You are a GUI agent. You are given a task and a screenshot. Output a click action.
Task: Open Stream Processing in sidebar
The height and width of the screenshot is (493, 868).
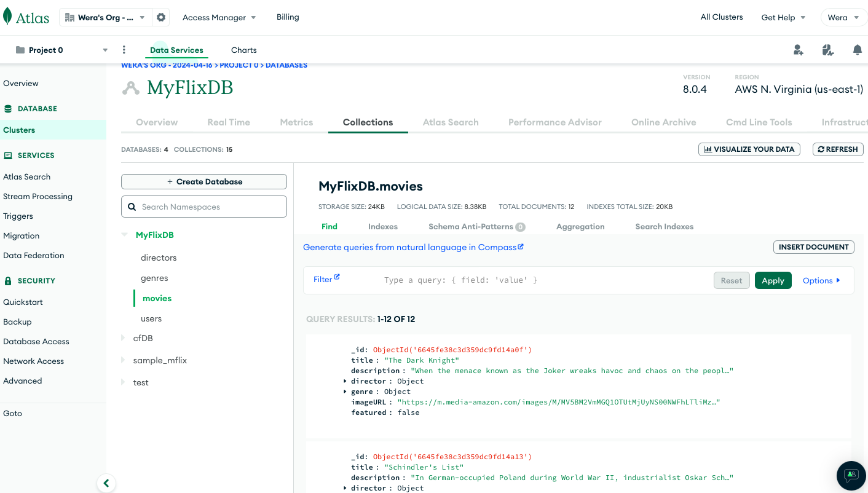(x=37, y=196)
